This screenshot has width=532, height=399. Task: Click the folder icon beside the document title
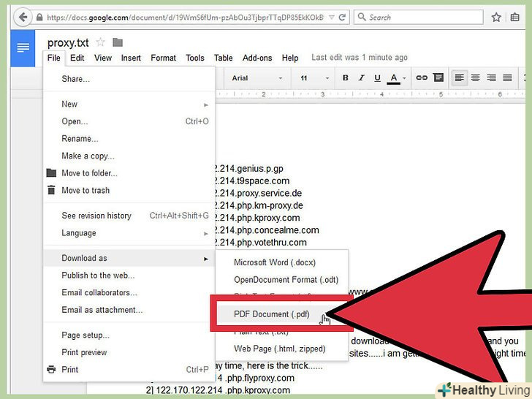click(x=118, y=42)
